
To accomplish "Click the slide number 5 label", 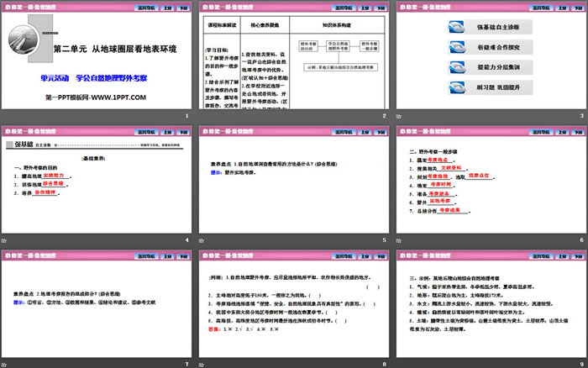I will click(x=384, y=240).
